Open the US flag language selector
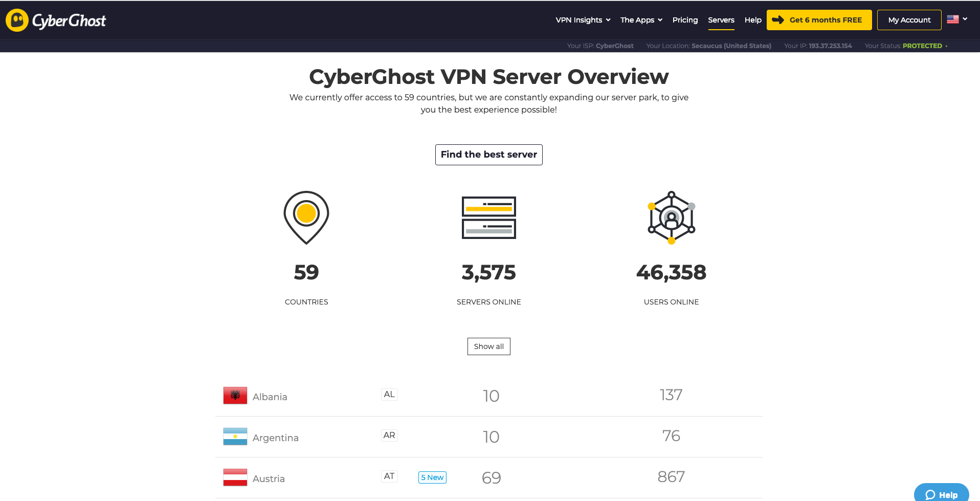 tap(956, 19)
